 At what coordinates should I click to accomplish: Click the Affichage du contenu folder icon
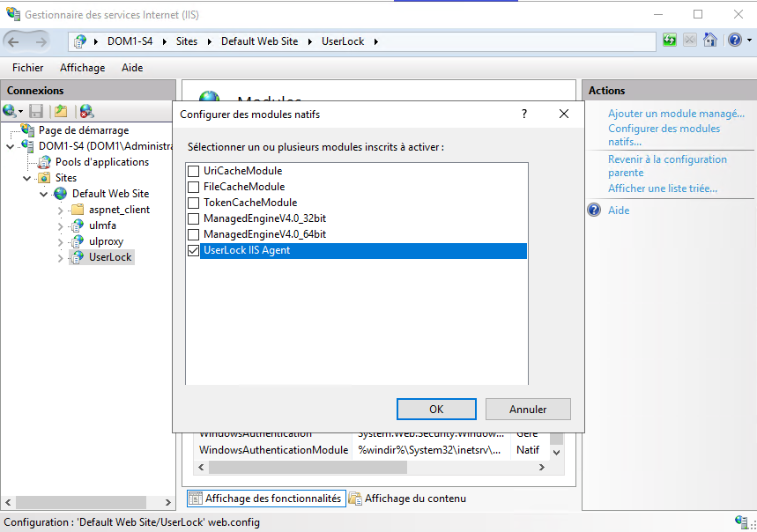[355, 499]
